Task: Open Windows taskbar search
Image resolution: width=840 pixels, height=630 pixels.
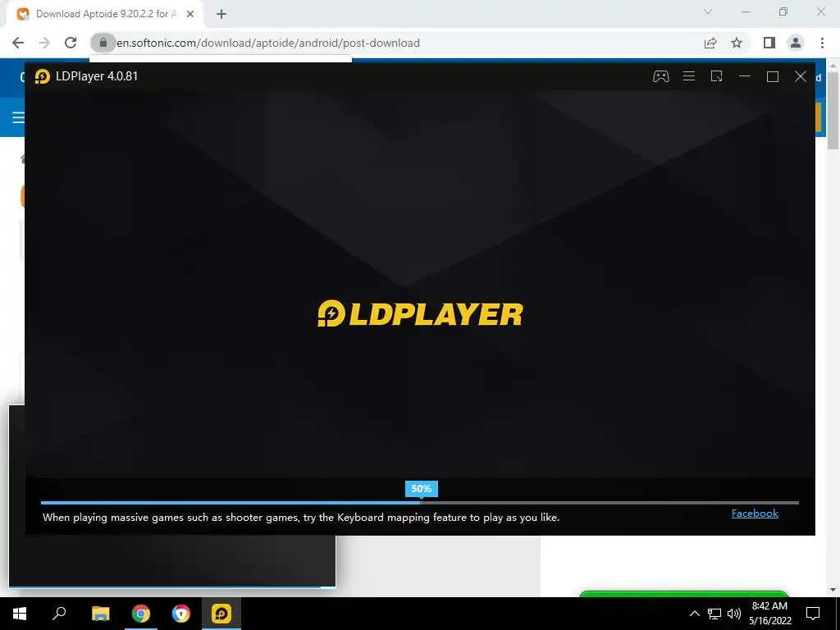Action: point(59,614)
